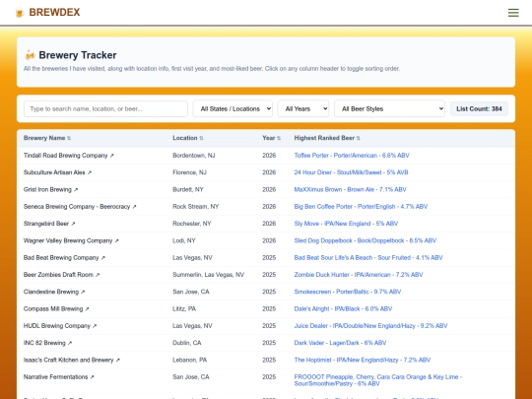Viewport: 532px width, 399px height.
Task: Click the Florence, NJ location cell
Action: pyautogui.click(x=189, y=172)
